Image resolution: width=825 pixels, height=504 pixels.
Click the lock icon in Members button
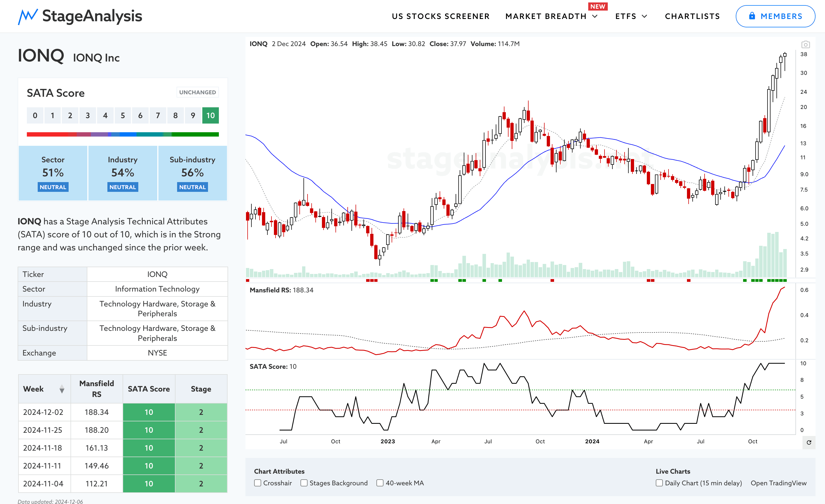pos(752,16)
